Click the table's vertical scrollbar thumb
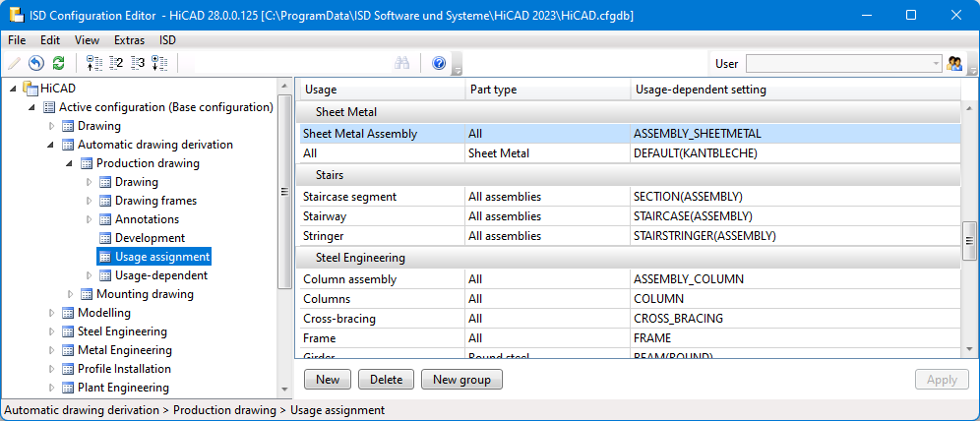This screenshot has width=980, height=421. point(969,240)
